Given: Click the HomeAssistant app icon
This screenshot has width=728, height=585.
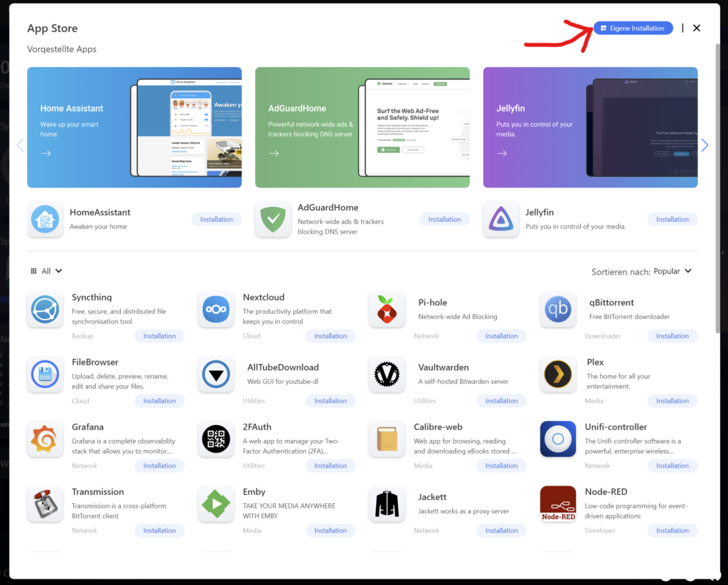Looking at the screenshot, I should click(x=45, y=219).
